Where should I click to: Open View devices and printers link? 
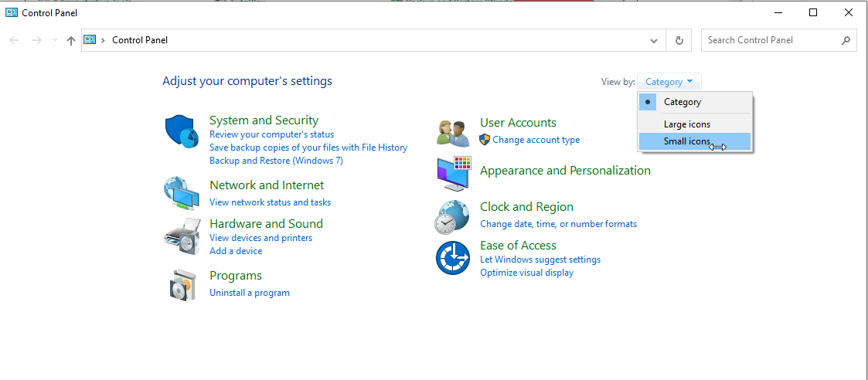pyautogui.click(x=260, y=238)
